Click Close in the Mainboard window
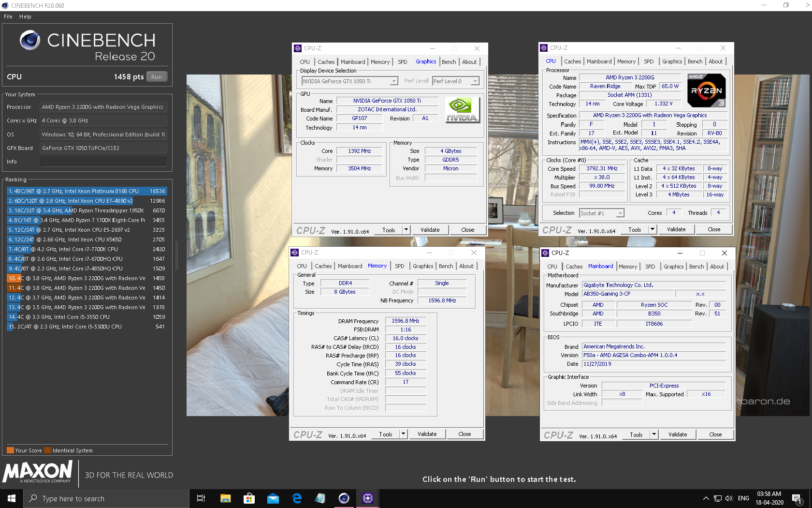 click(x=715, y=434)
